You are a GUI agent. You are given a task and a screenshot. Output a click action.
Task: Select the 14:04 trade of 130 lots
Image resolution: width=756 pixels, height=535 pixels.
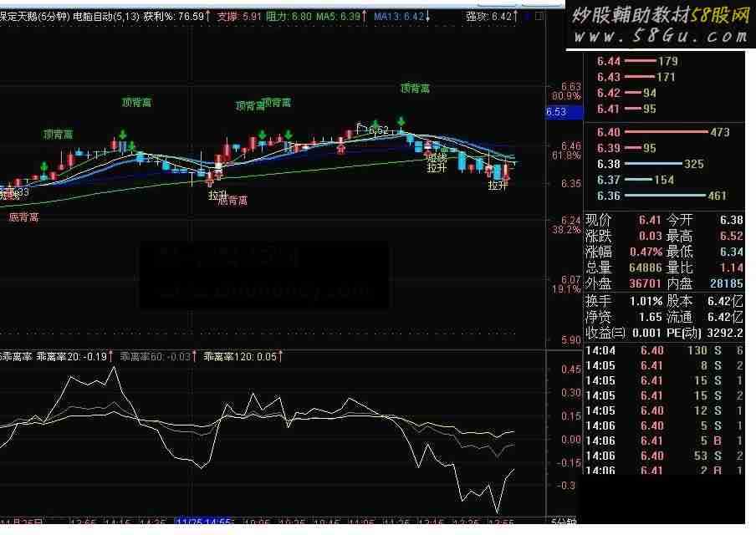click(664, 351)
